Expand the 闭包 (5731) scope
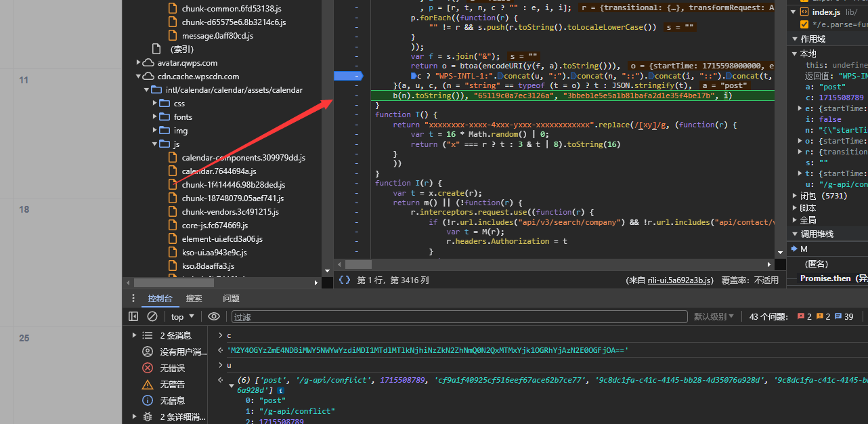The image size is (868, 424). point(794,196)
